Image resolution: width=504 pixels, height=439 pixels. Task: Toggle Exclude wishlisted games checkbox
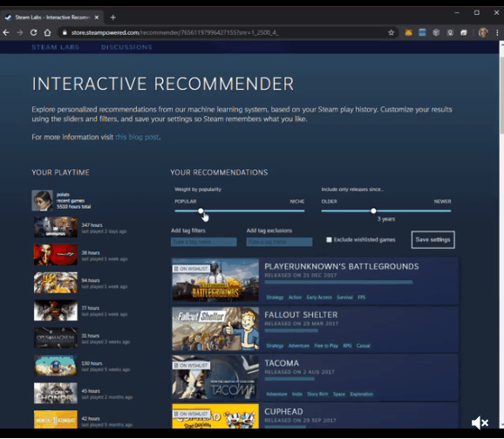click(329, 240)
